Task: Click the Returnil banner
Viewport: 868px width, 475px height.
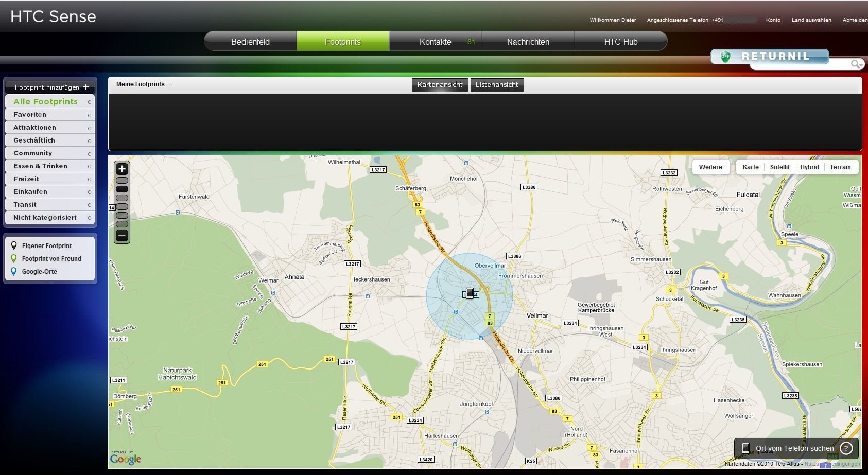Action: tap(770, 57)
